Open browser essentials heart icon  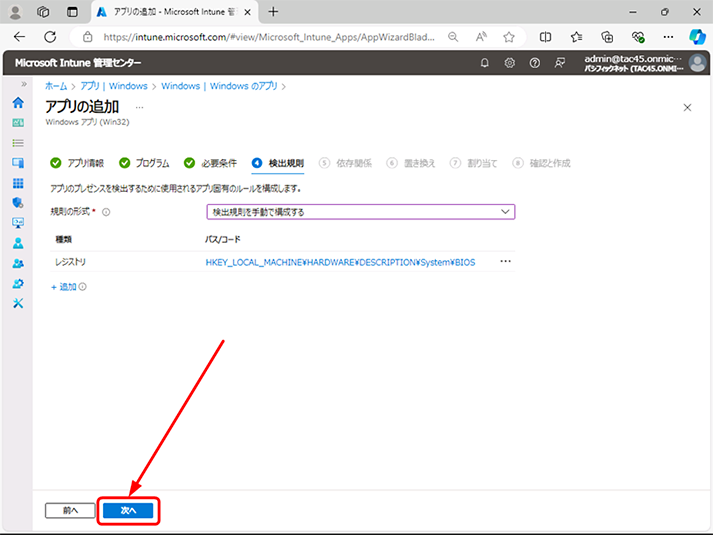pyautogui.click(x=638, y=37)
